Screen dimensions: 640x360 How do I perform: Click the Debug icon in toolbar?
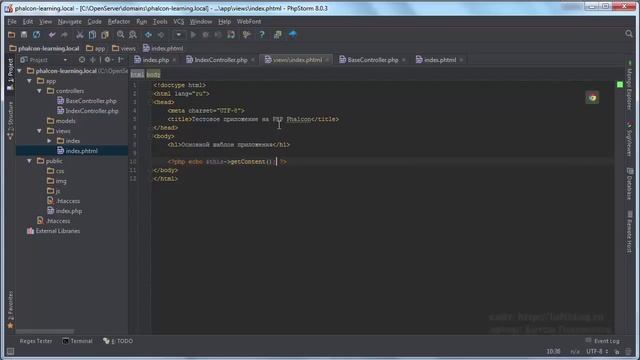(x=205, y=35)
